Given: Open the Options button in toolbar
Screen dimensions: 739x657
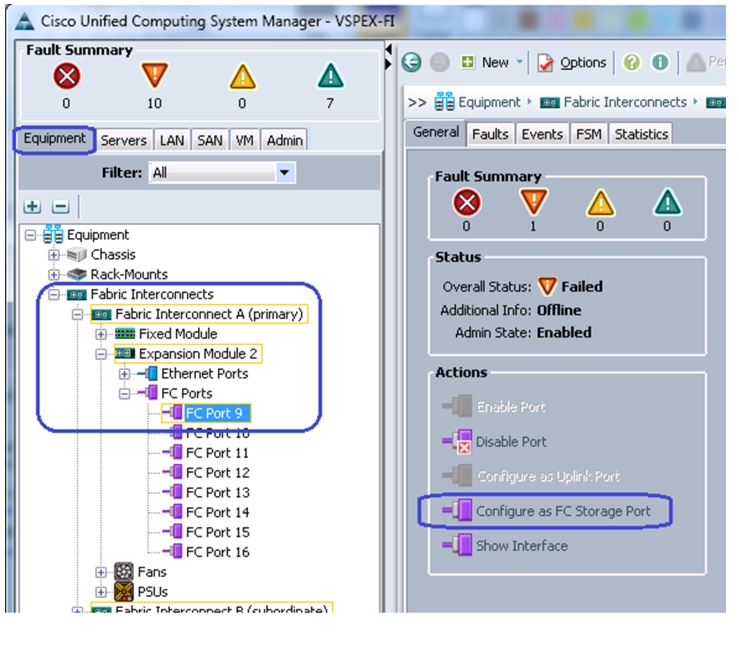Looking at the screenshot, I should 572,63.
